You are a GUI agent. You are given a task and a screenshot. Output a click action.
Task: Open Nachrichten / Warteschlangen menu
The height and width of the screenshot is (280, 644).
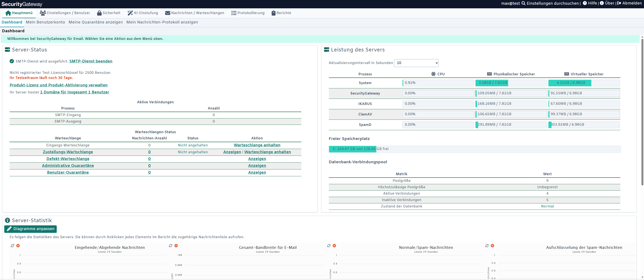[x=194, y=13]
